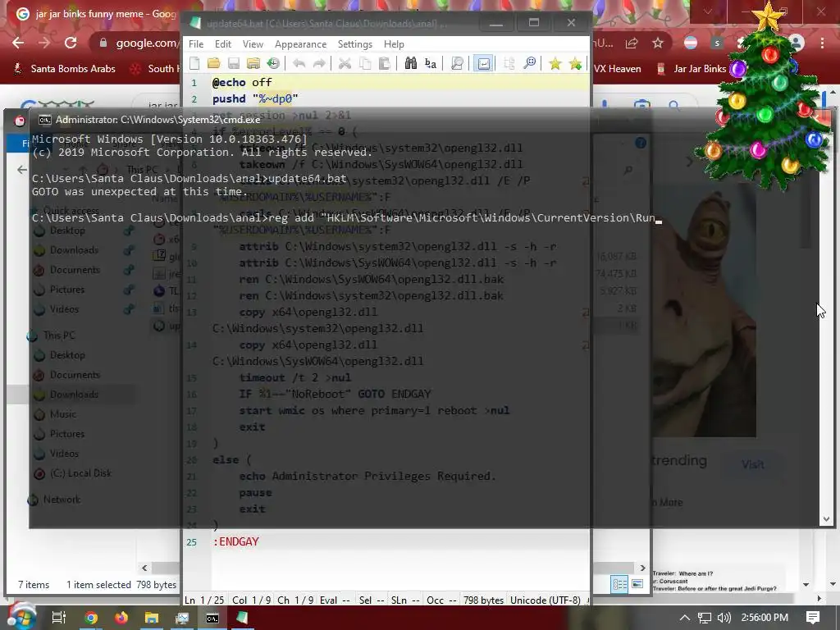Click the Unicode (UTF-8) encoding status field

pos(545,600)
